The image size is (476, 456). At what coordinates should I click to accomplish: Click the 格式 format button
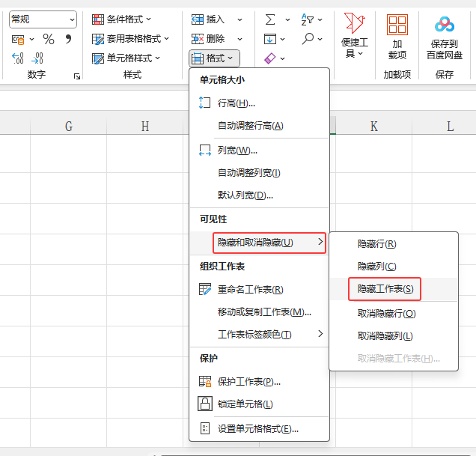(214, 58)
